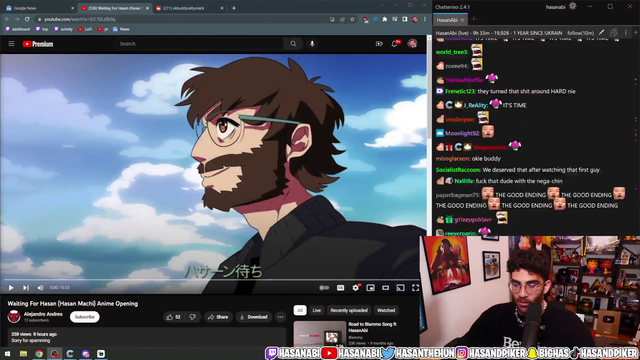
Task: Open Chrome three-dot menu
Action: point(425,19)
